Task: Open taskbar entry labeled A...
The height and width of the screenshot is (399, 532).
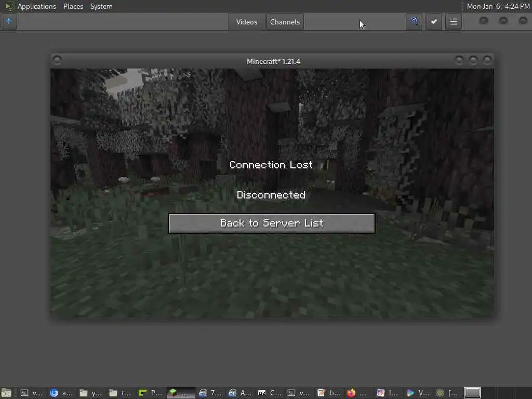Action: pyautogui.click(x=240, y=393)
